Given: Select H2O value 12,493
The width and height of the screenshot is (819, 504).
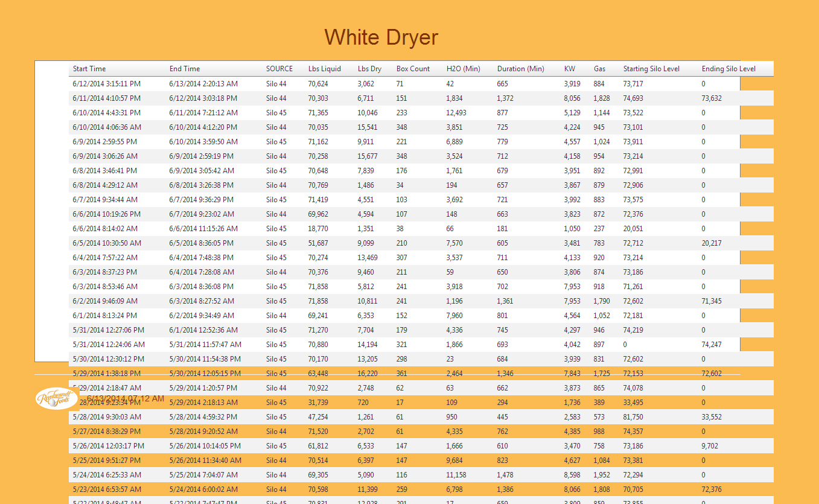Looking at the screenshot, I should point(456,113).
